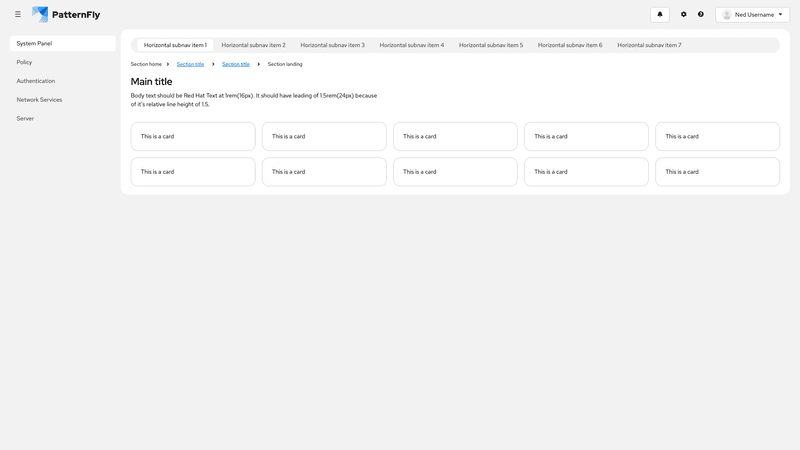Image resolution: width=800 pixels, height=450 pixels.
Task: Open the settings gear icon
Action: point(684,15)
